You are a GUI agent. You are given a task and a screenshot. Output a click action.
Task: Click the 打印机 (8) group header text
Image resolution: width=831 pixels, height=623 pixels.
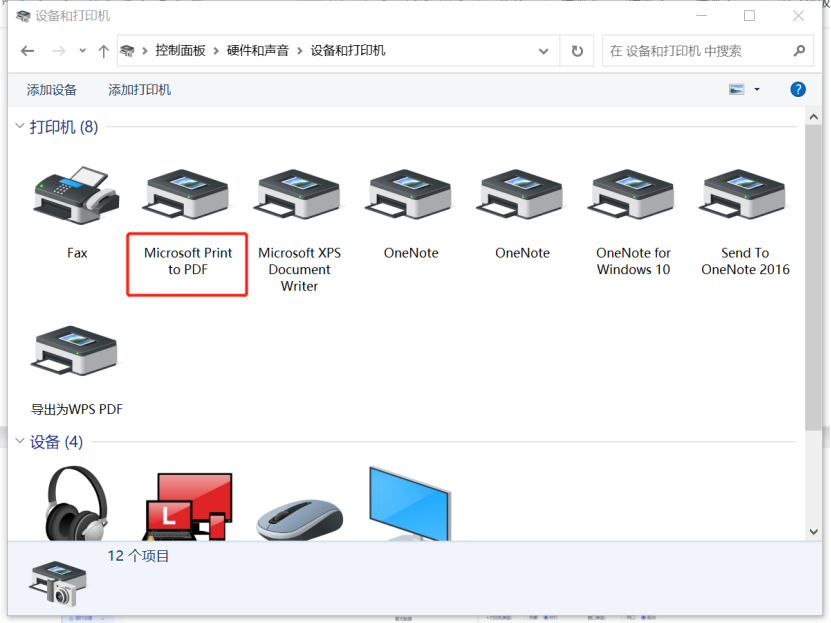pos(64,127)
